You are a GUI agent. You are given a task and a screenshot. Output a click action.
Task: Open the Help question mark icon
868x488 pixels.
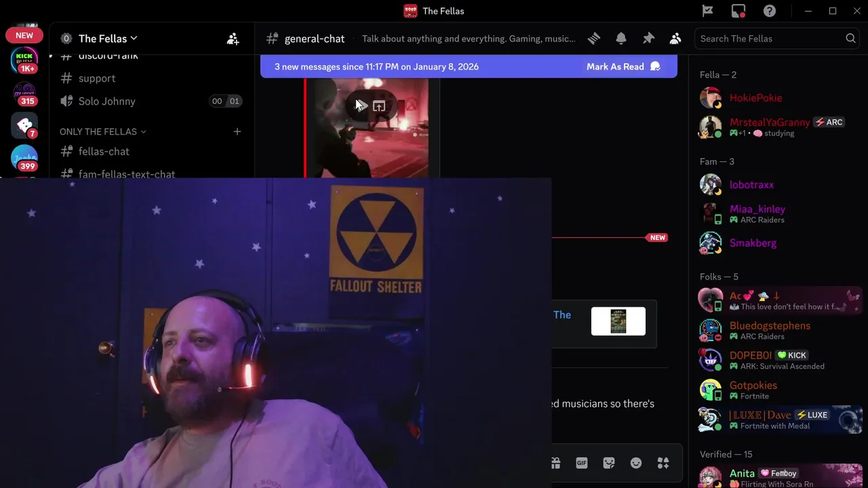pyautogui.click(x=770, y=11)
